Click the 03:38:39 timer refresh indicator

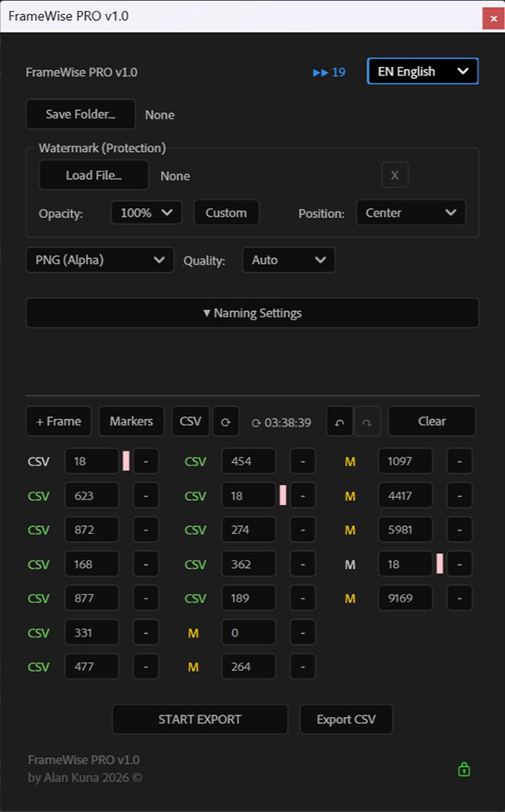click(281, 422)
